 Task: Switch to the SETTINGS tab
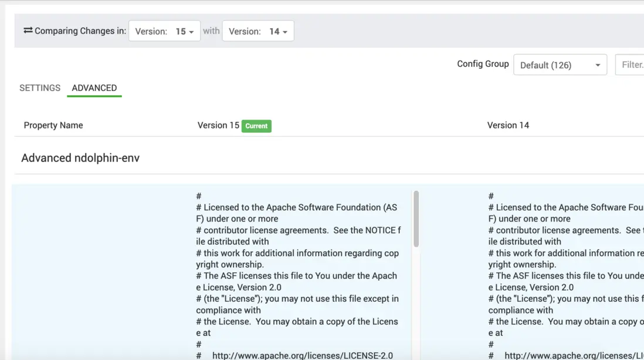pyautogui.click(x=40, y=88)
